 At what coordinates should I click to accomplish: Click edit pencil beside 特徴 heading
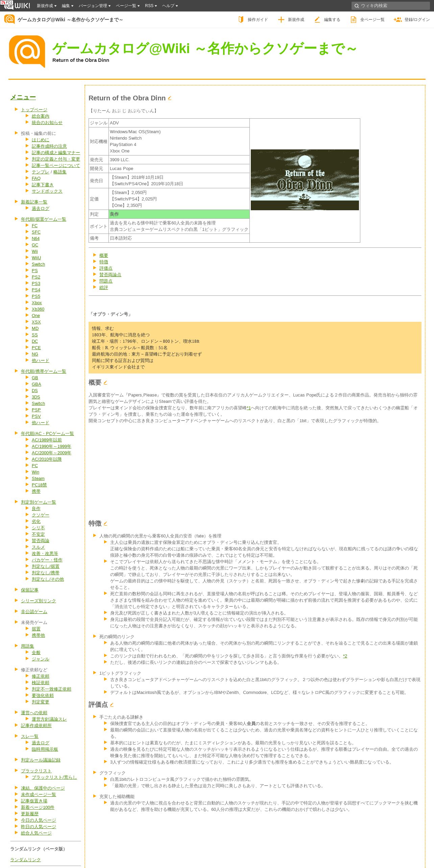[105, 524]
